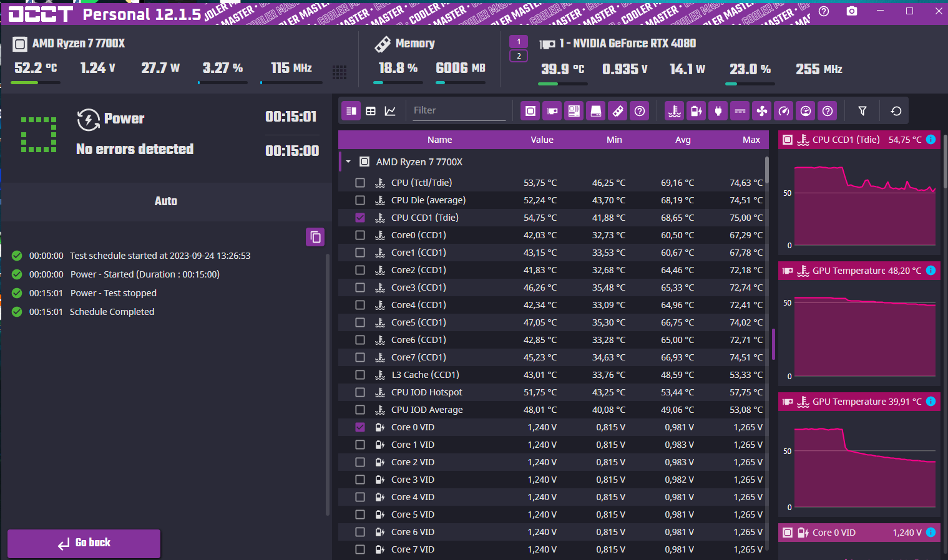Check the L3 Cache (CCD1) checkbox
Screen dimensions: 948x560
(360, 375)
